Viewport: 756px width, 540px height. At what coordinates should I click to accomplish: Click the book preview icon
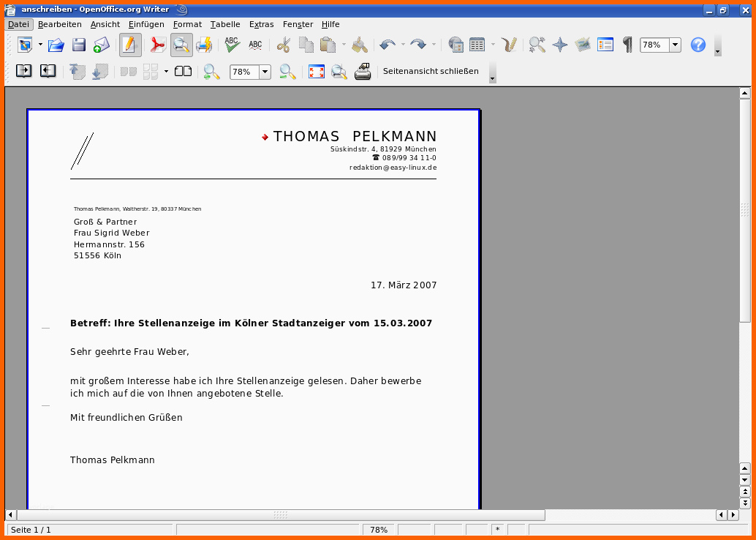pos(184,72)
